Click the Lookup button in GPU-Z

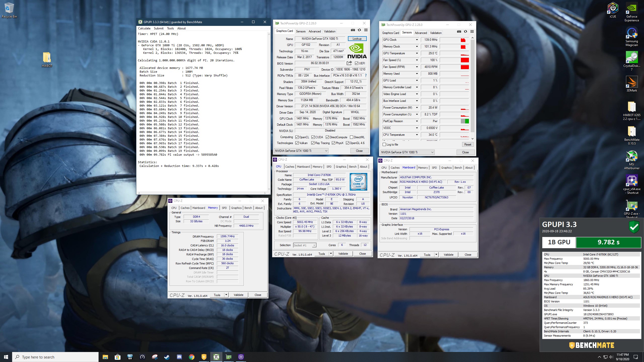click(357, 39)
